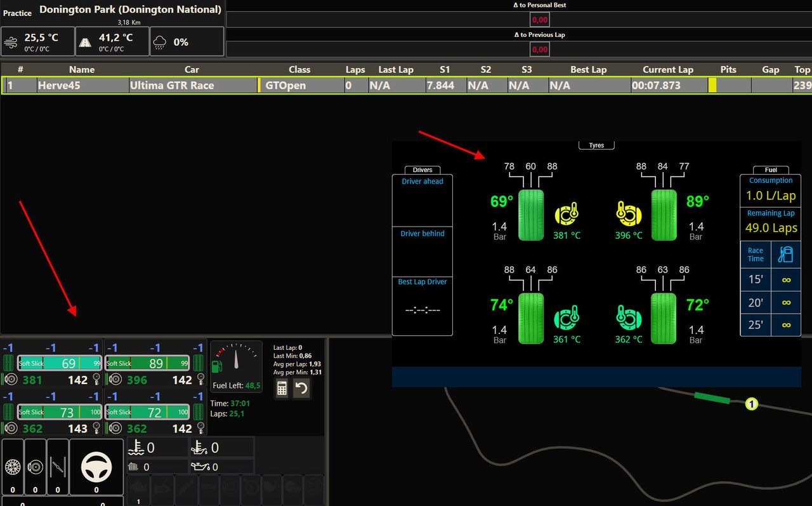The width and height of the screenshot is (812, 506).
Task: Switch to the Practice session tab
Action: point(17,13)
